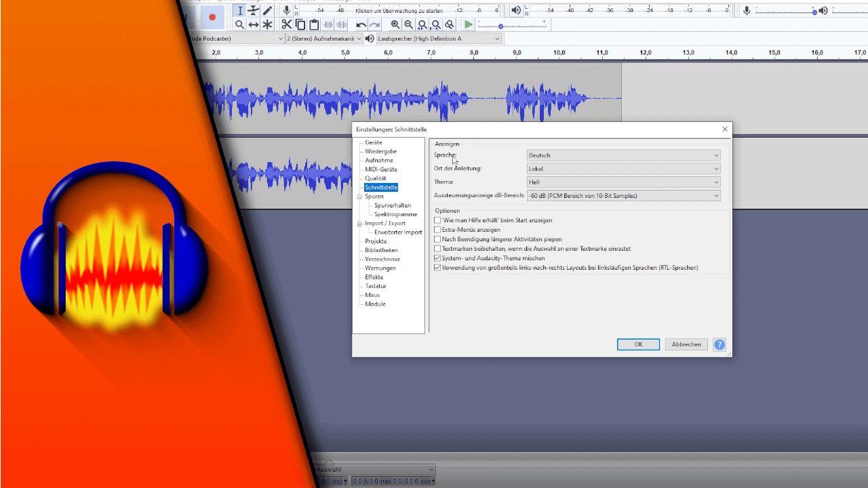868x488 pixels.
Task: Open the 2 (Stereo) channels dropdown
Action: [x=324, y=39]
